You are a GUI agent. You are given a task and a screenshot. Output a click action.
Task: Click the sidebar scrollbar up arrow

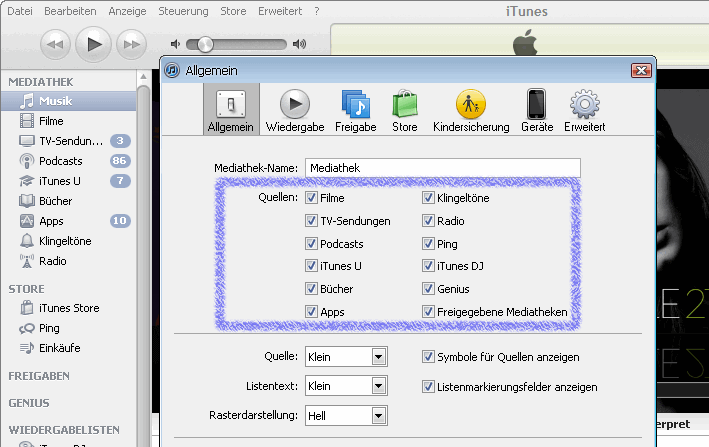143,77
